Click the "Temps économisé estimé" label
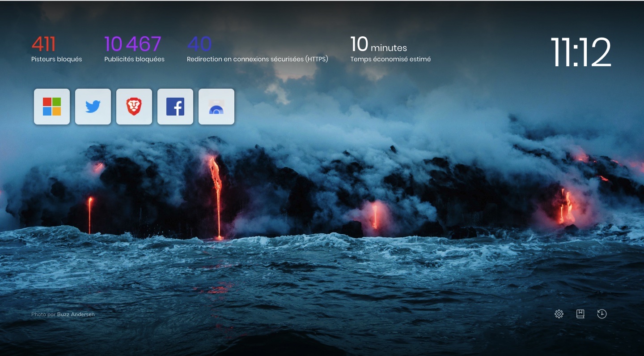Image resolution: width=644 pixels, height=356 pixels. (390, 59)
